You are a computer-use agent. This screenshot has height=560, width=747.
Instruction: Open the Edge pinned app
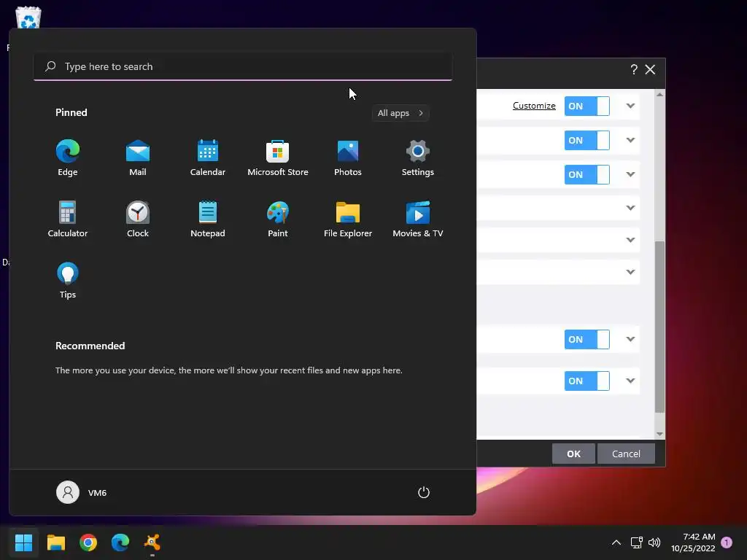click(x=68, y=158)
